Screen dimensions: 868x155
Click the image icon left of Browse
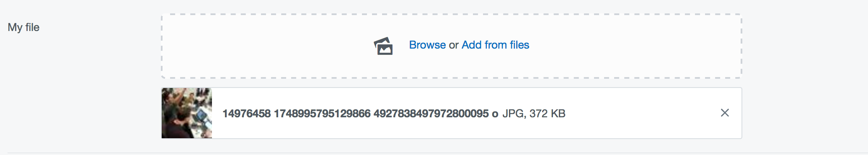point(383,46)
